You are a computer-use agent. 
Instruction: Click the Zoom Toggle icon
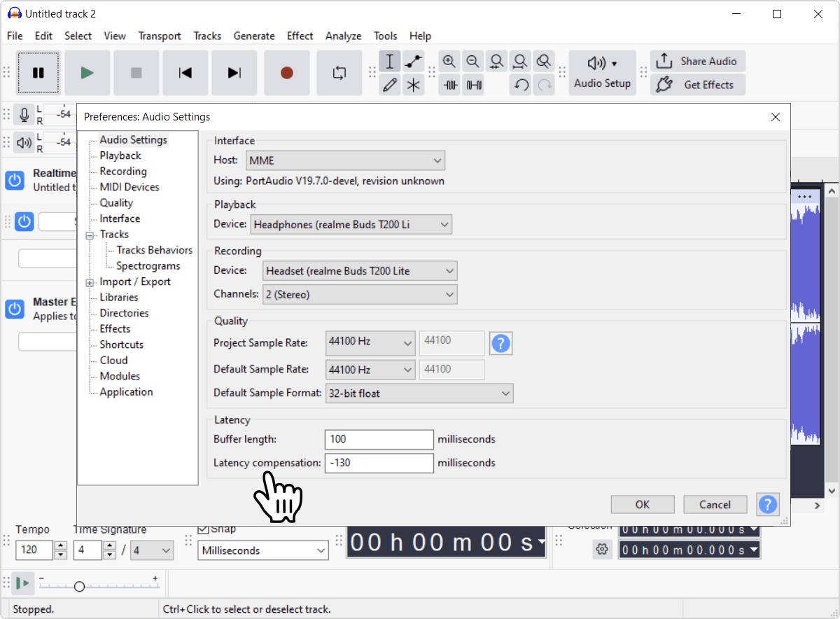544,62
